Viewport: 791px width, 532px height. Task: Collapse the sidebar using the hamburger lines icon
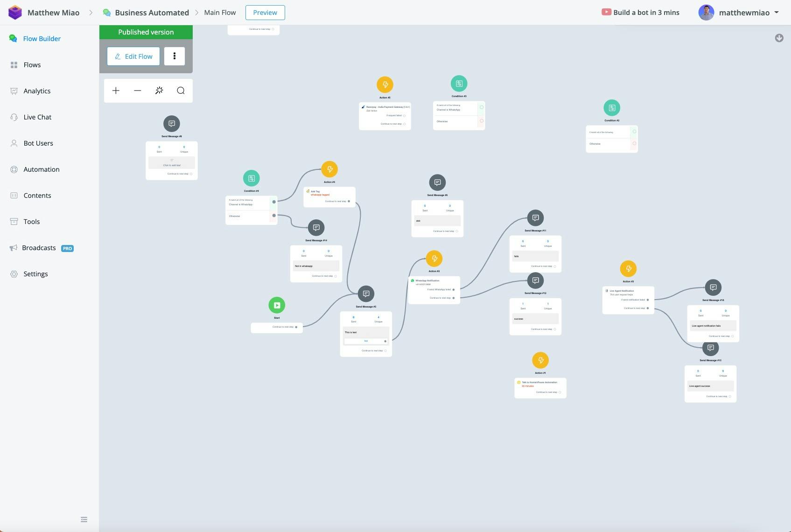pos(84,519)
